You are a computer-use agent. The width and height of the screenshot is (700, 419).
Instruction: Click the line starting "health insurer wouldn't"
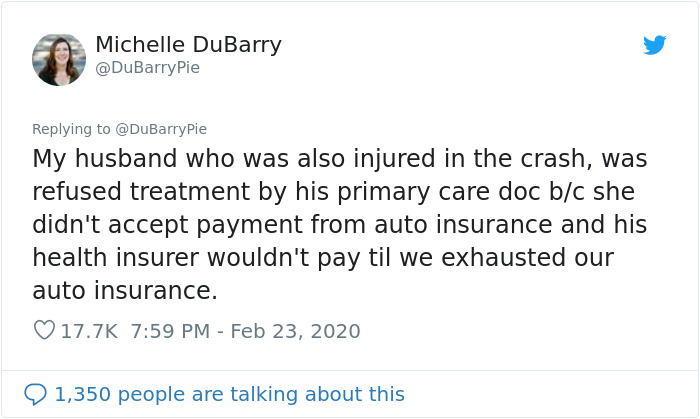tap(322, 258)
